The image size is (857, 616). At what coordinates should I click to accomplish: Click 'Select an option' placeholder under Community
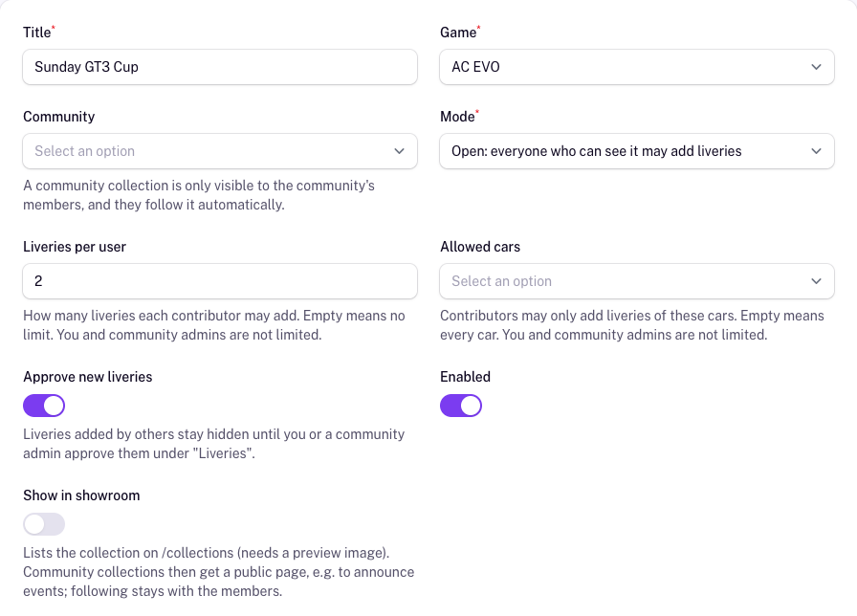[85, 151]
